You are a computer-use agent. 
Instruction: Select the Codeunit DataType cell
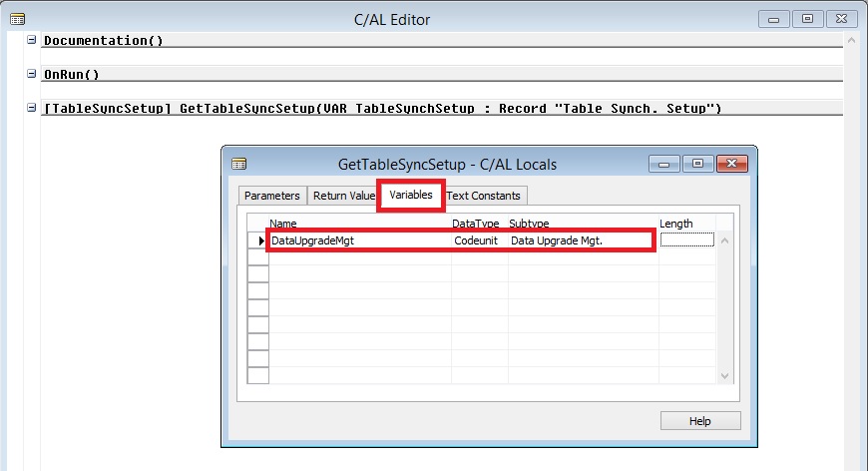coord(479,240)
